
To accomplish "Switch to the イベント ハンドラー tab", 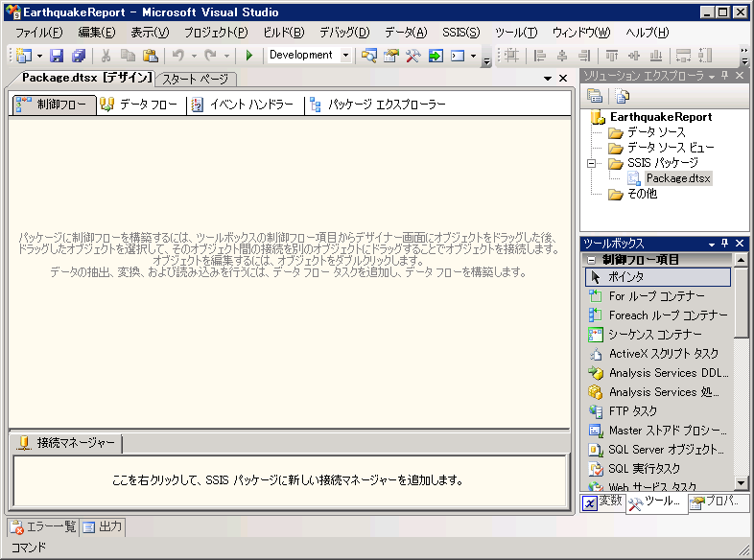I will point(244,105).
